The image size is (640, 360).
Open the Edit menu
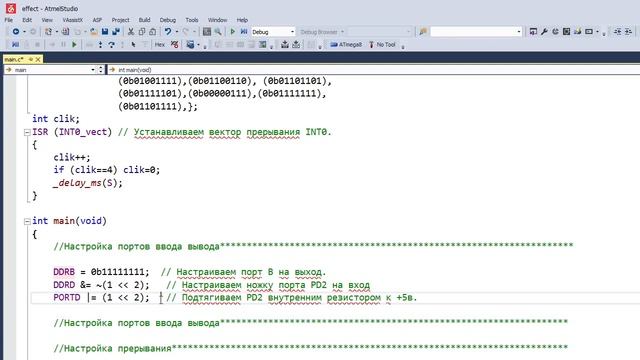[27, 20]
